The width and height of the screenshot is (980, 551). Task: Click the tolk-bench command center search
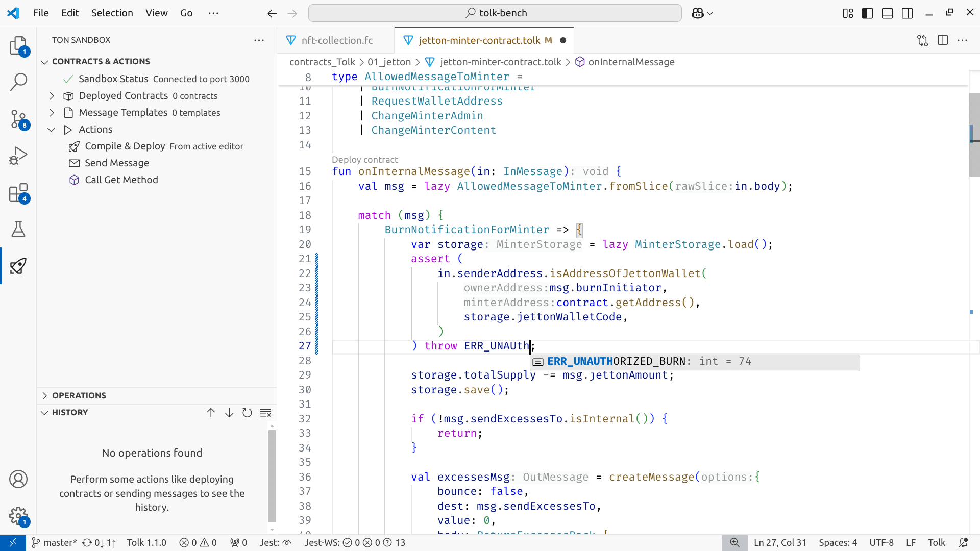[x=495, y=13]
